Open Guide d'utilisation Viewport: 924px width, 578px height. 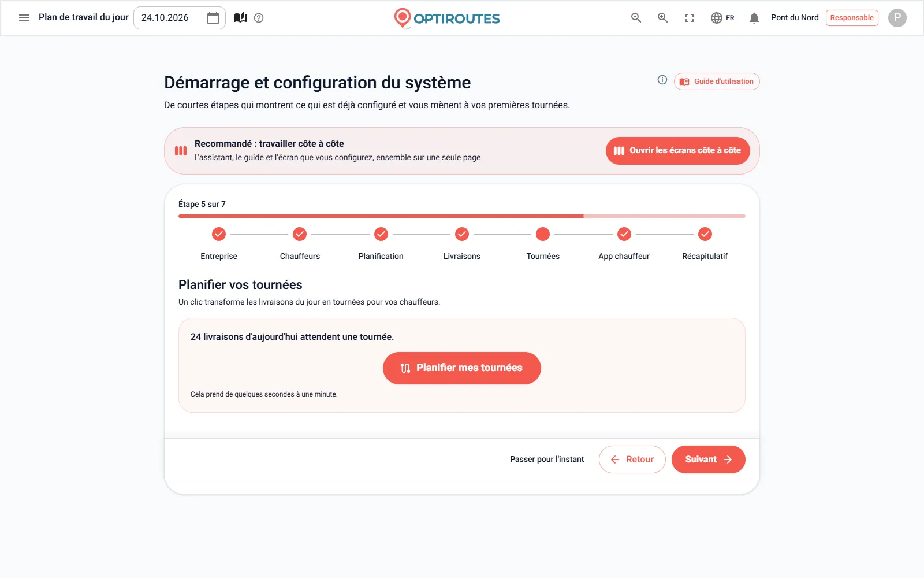[717, 81]
